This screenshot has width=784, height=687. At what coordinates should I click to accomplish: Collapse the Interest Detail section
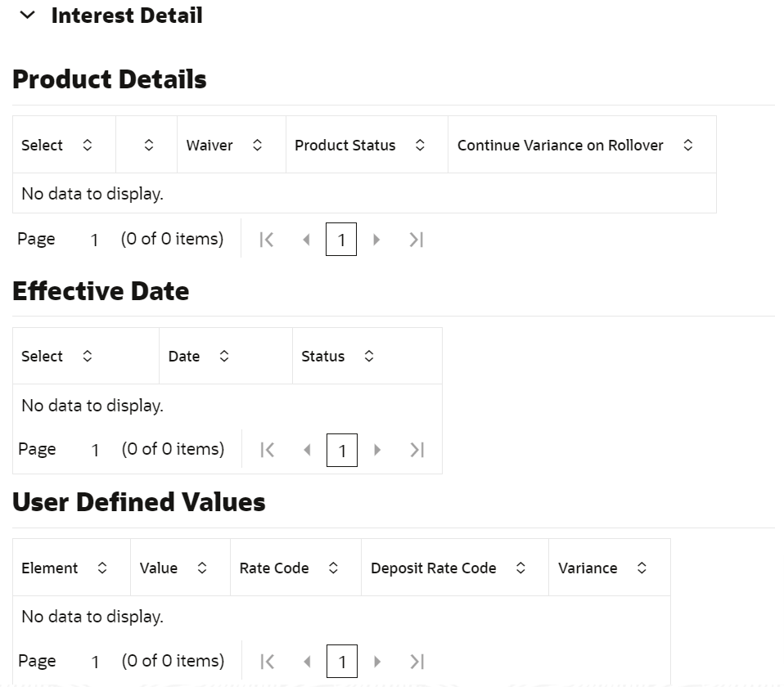(x=27, y=16)
